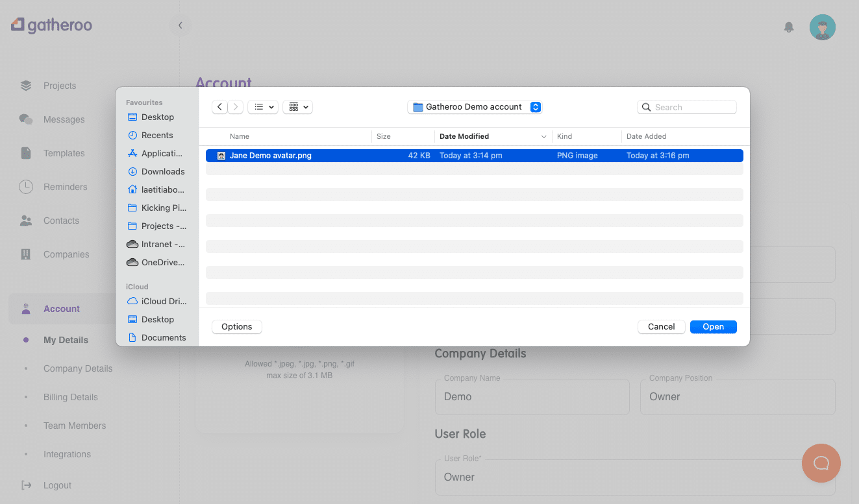Screen dimensions: 859x504
Task: Click the file dialog Search field
Action: (x=687, y=107)
